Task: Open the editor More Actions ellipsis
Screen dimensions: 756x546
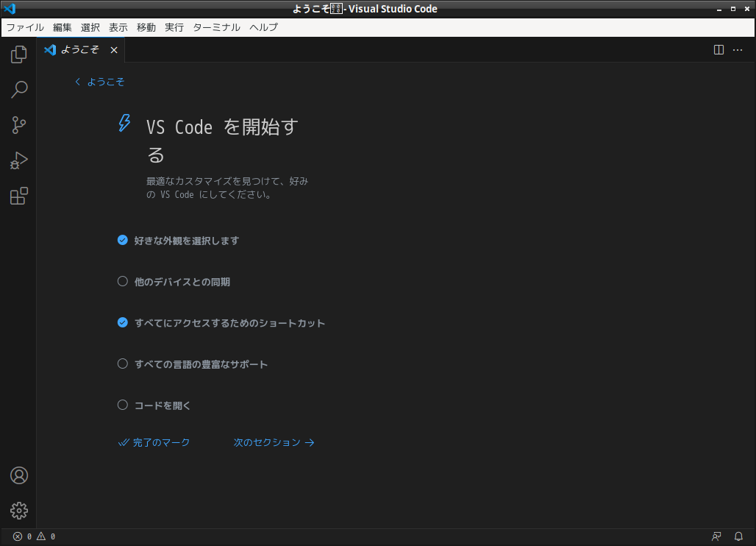Action: click(738, 50)
